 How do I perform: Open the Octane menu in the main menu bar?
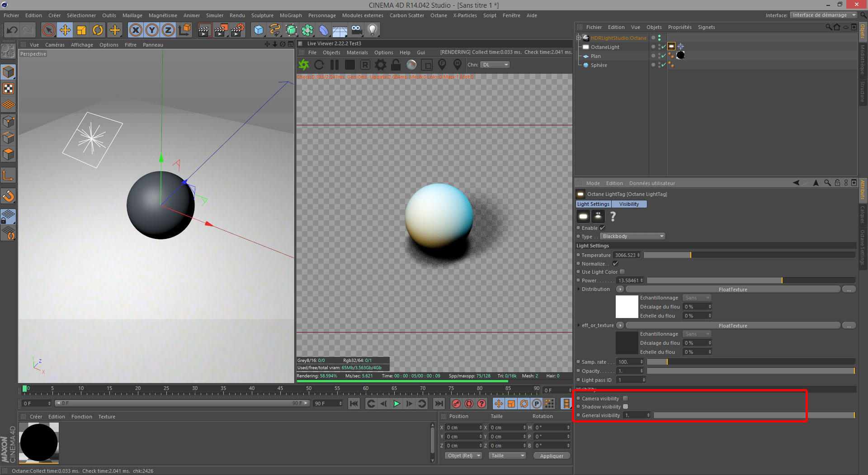coord(439,15)
